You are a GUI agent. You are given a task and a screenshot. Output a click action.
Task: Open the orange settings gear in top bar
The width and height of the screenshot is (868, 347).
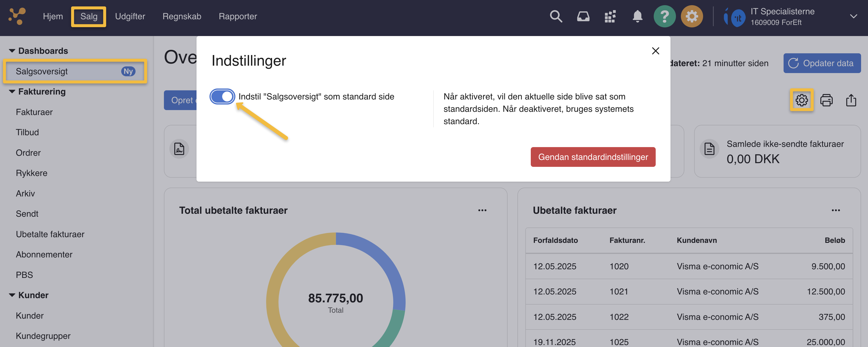691,16
